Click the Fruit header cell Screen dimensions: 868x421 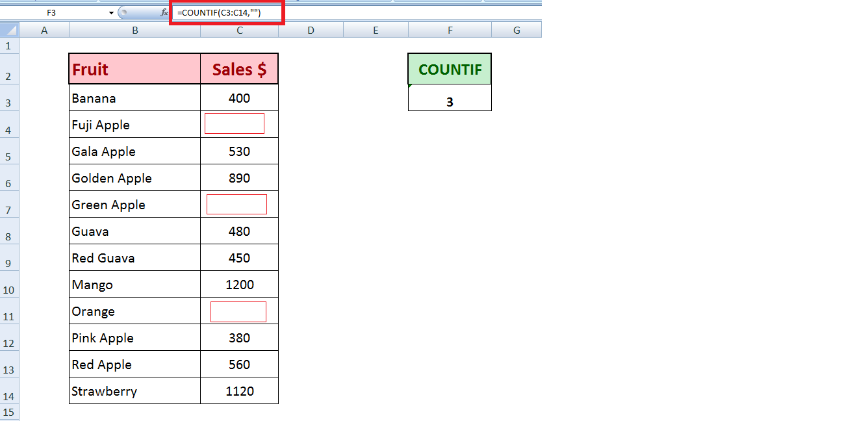pyautogui.click(x=134, y=70)
